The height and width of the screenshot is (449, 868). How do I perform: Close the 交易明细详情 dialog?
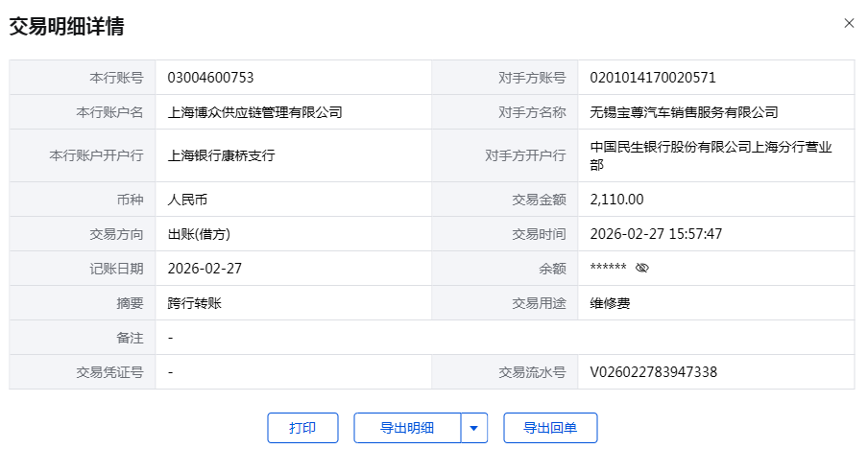click(x=849, y=23)
